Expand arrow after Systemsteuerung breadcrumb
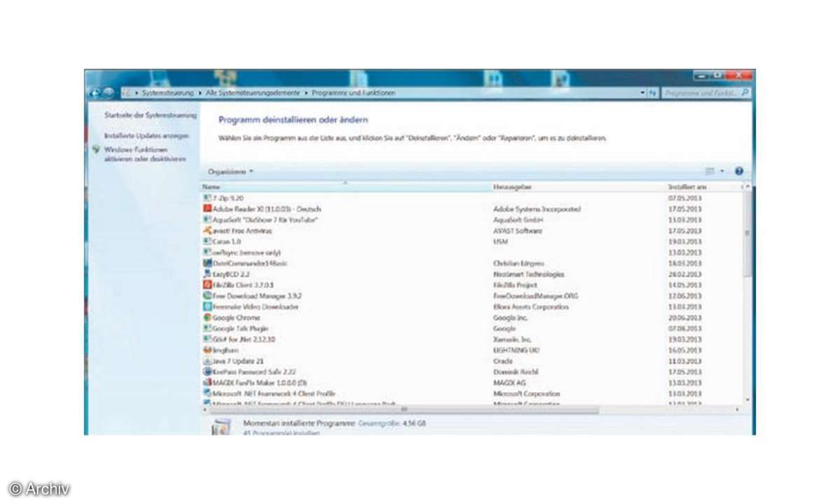 [200, 92]
